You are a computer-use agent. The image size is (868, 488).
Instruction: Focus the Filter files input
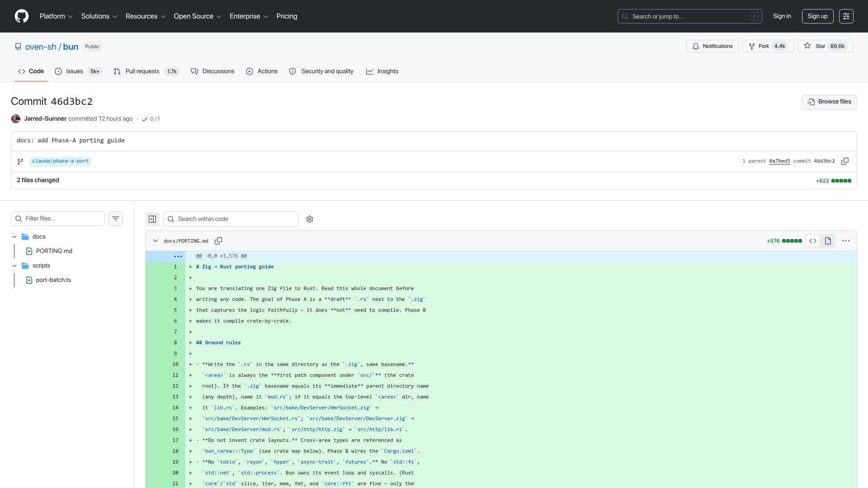58,219
